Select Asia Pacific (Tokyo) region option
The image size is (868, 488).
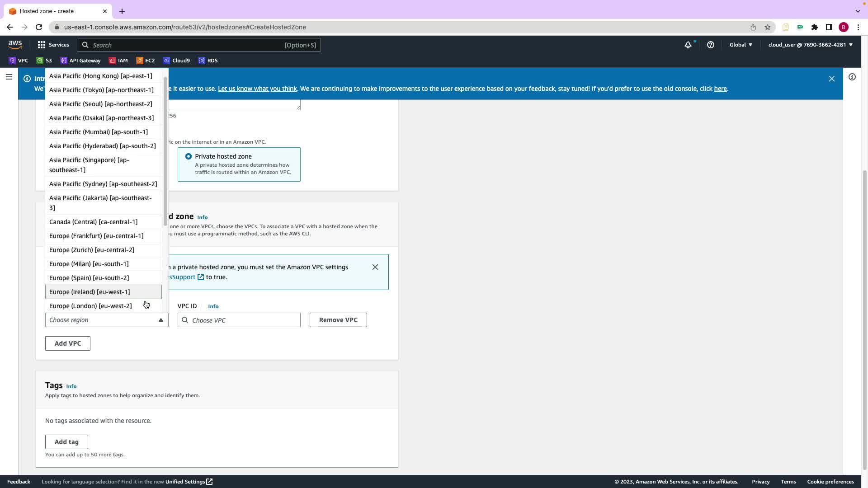pyautogui.click(x=101, y=90)
